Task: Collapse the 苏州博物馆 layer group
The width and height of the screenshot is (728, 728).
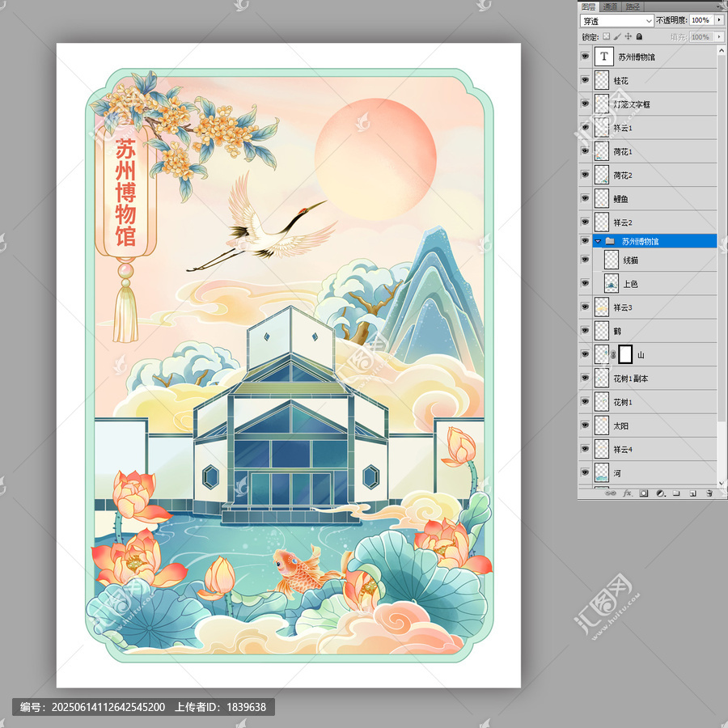Action: click(598, 241)
